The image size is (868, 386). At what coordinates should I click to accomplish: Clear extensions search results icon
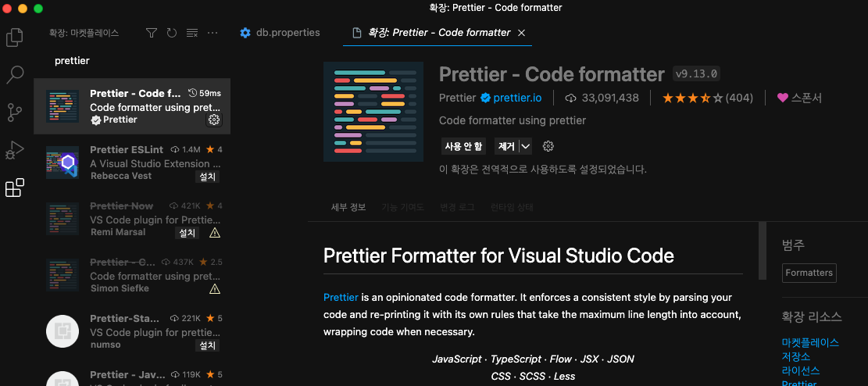coord(192,33)
